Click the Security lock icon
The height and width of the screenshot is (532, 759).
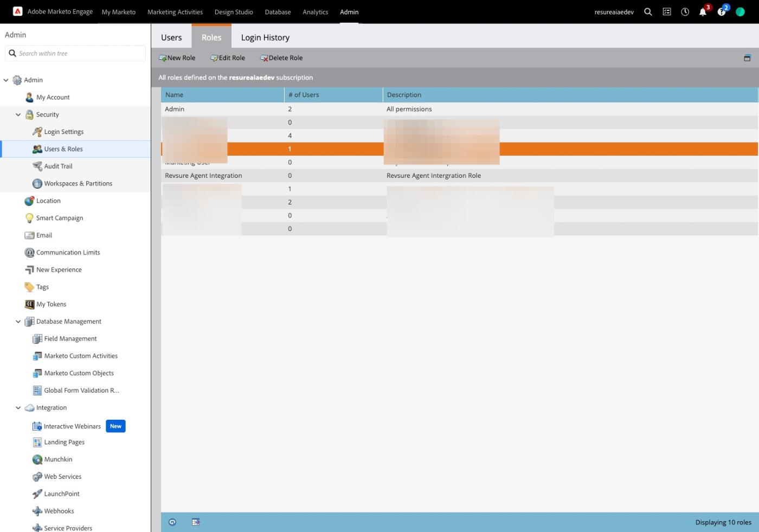29,114
